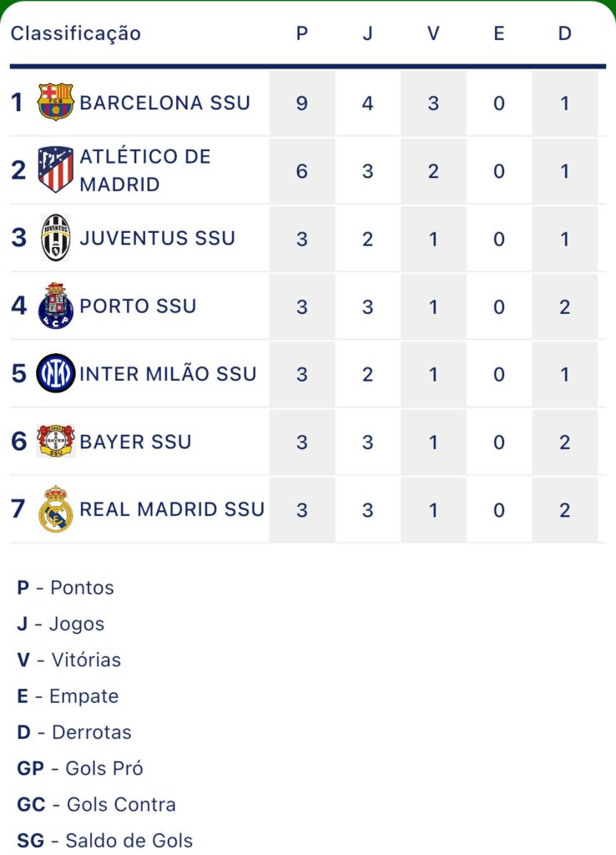Click the V victories column header

pyautogui.click(x=433, y=33)
